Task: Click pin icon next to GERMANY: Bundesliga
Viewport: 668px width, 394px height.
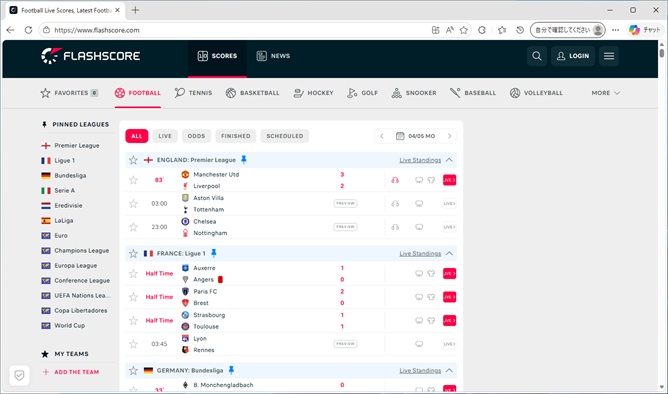Action: (x=231, y=370)
